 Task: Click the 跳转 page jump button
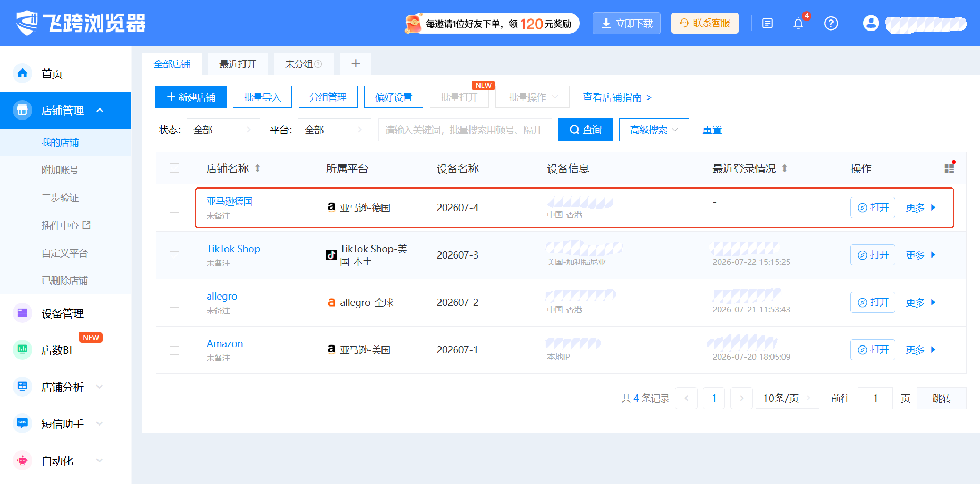pyautogui.click(x=942, y=398)
